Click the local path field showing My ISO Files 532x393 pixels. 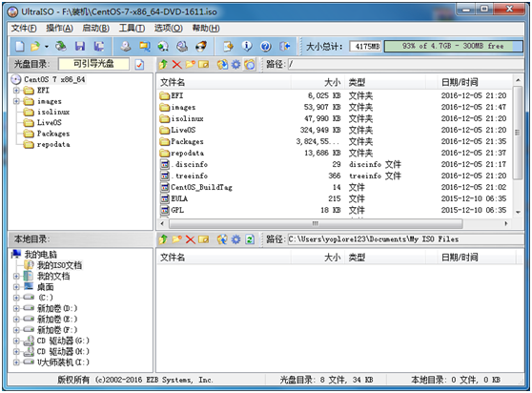[x=406, y=239]
